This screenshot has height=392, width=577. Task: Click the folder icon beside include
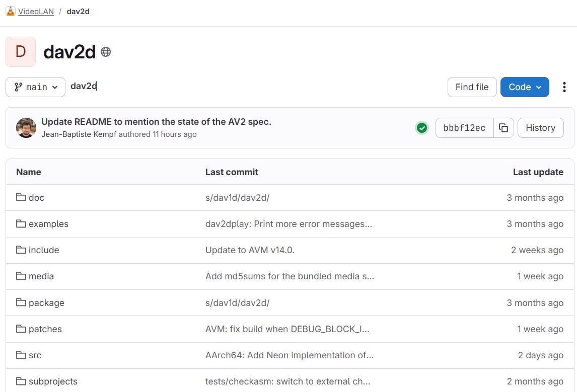tap(21, 250)
